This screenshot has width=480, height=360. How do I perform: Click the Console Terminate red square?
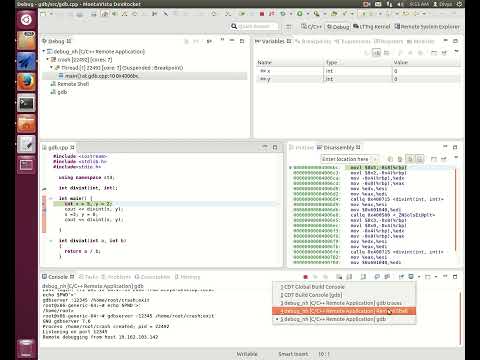(x=305, y=277)
